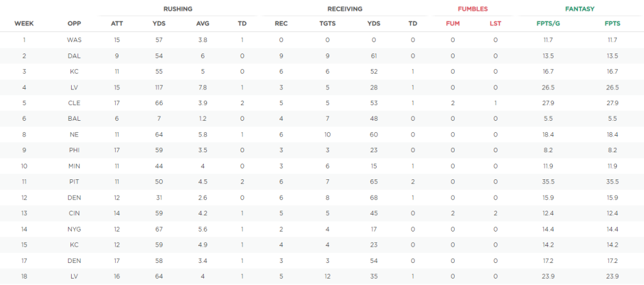Click the red LST column header
Screen dimensions: 644x285
496,23
